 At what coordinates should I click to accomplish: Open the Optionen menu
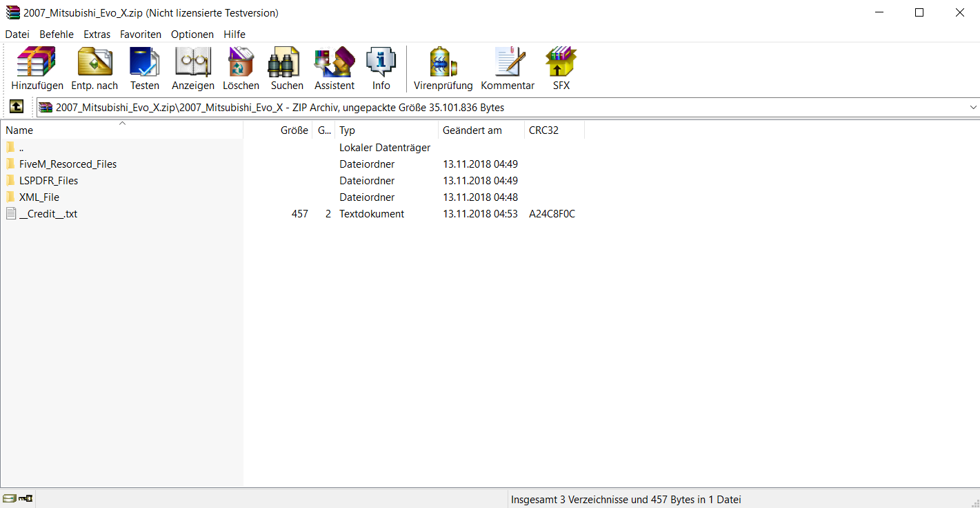point(192,34)
